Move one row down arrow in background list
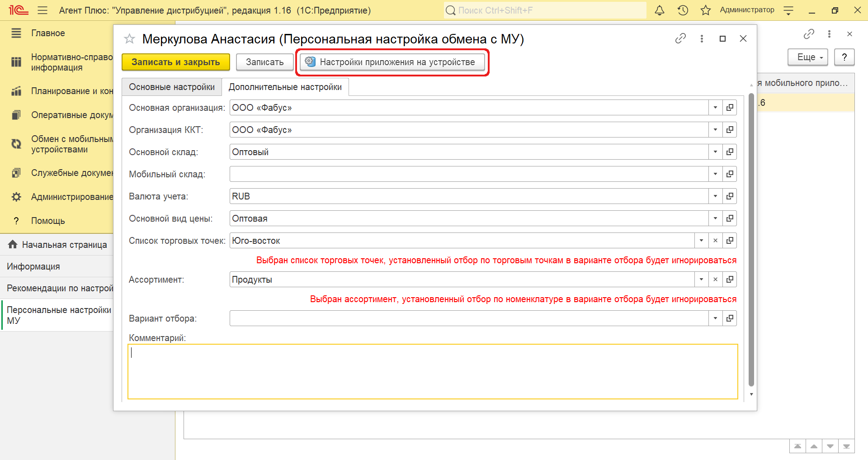The height and width of the screenshot is (460, 868). pyautogui.click(x=830, y=446)
